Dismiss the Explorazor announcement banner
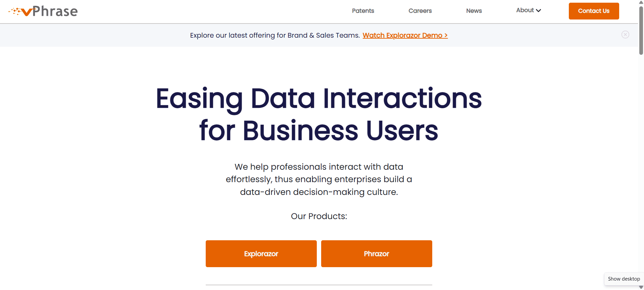 (625, 35)
